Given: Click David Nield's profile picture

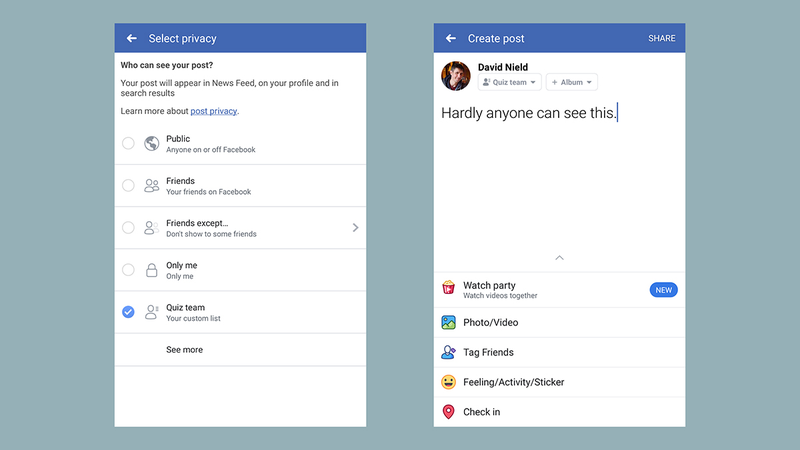Looking at the screenshot, I should click(456, 76).
